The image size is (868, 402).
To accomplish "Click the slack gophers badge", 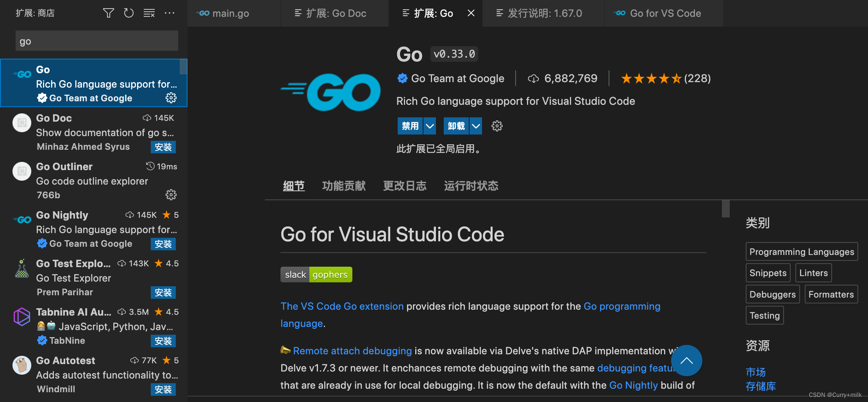I will point(316,275).
